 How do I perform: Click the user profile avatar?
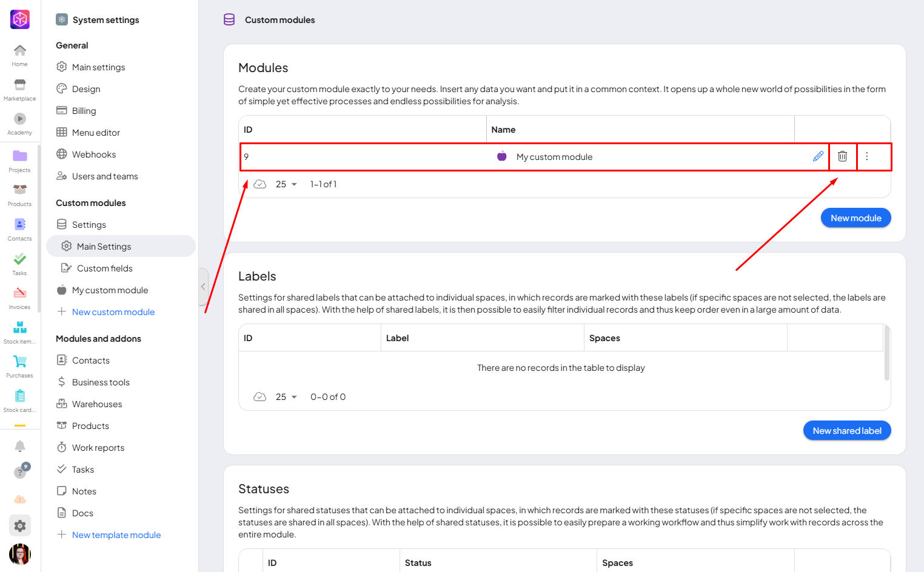pos(20,554)
